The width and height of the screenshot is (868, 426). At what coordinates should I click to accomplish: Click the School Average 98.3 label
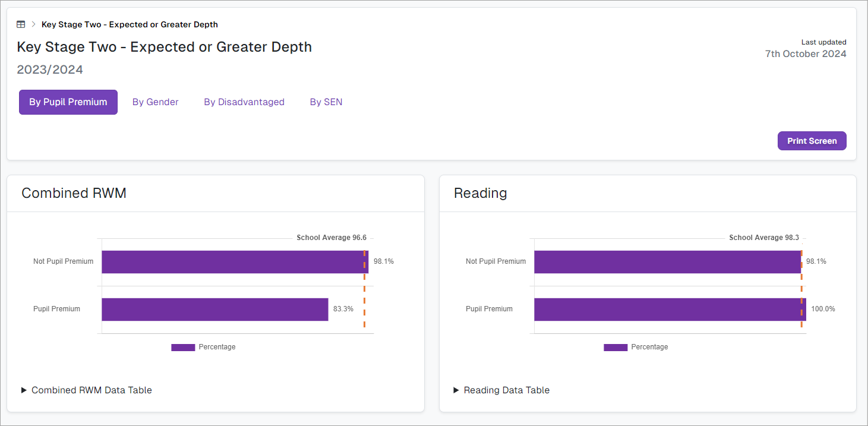764,238
